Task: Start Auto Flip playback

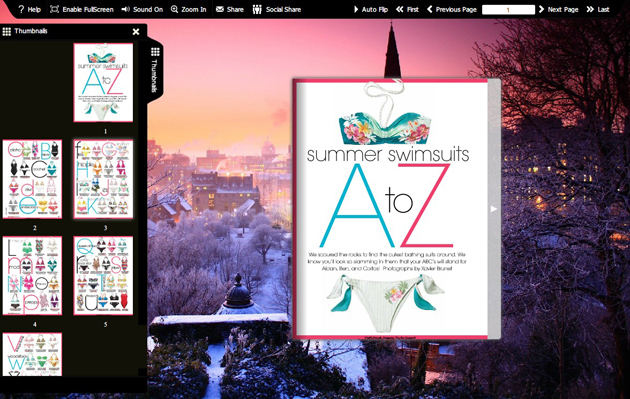Action: point(370,9)
